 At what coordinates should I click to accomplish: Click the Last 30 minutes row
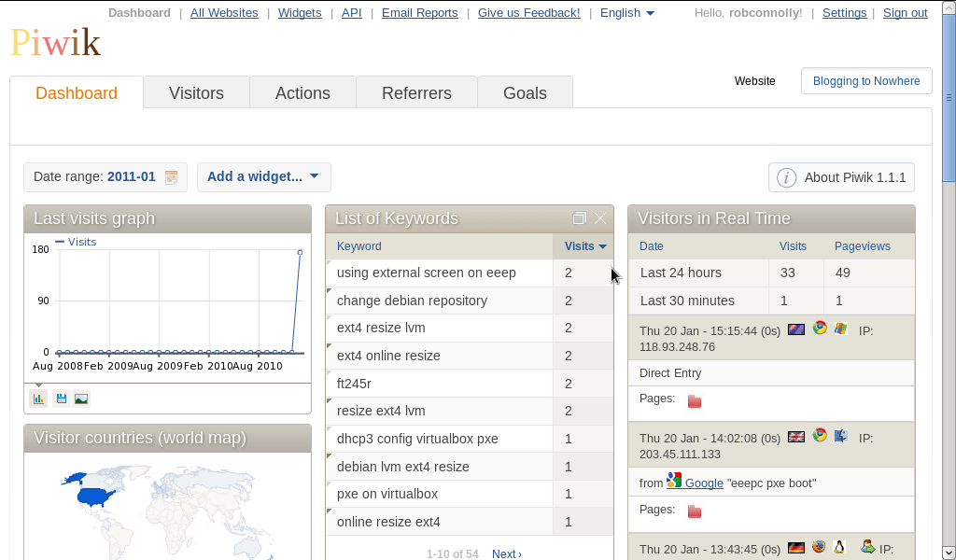coord(771,301)
